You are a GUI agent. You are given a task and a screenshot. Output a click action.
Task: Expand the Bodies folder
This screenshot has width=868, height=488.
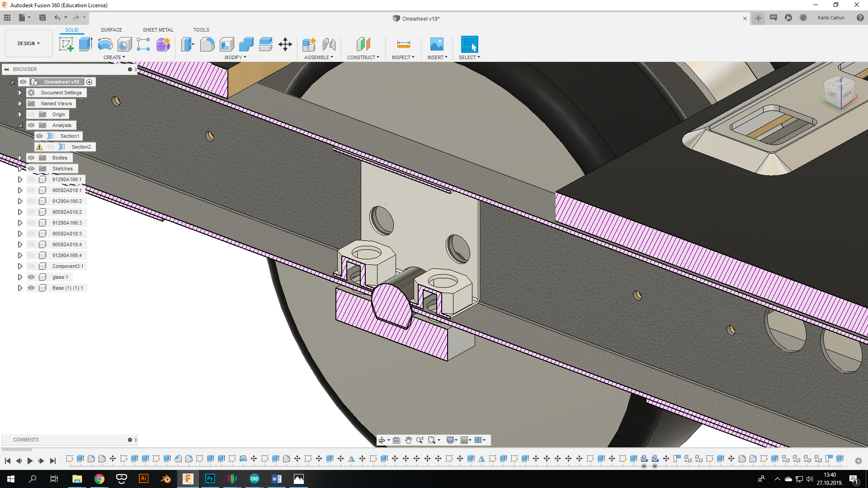(20, 158)
